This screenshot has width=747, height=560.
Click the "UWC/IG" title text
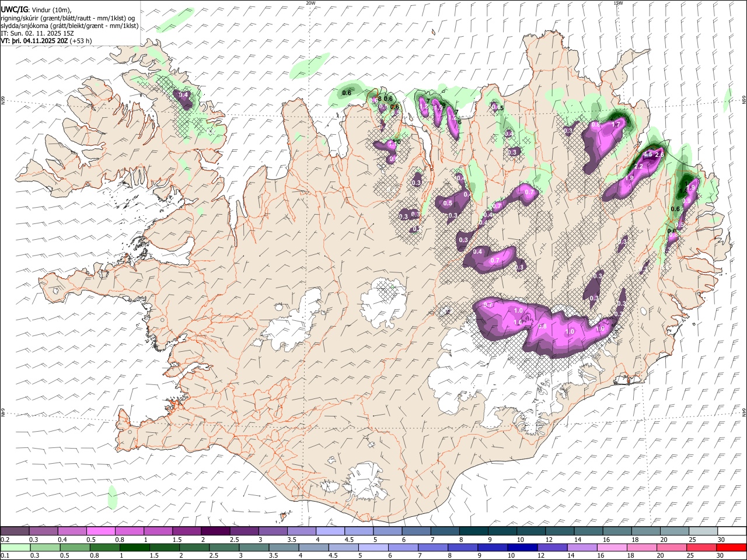pos(14,10)
